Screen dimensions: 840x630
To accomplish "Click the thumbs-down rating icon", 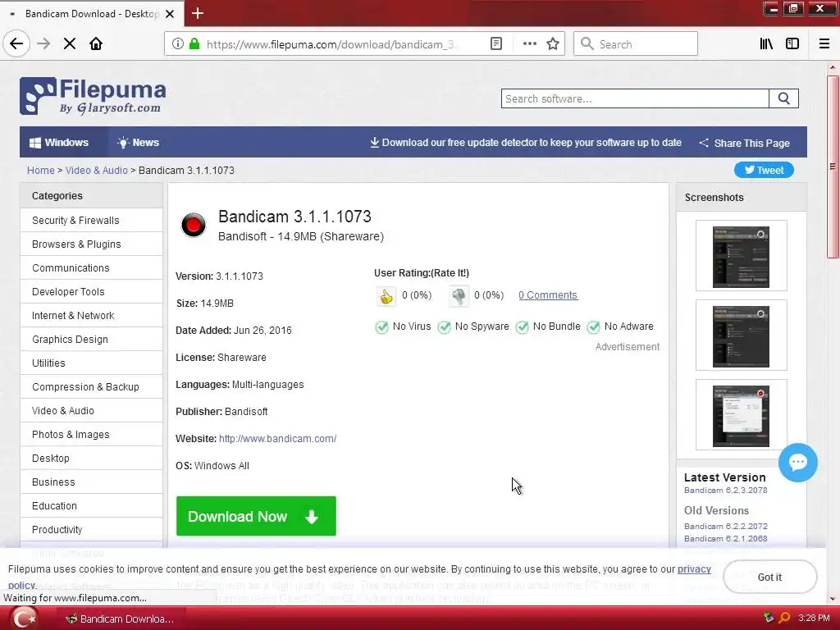I will tap(459, 295).
